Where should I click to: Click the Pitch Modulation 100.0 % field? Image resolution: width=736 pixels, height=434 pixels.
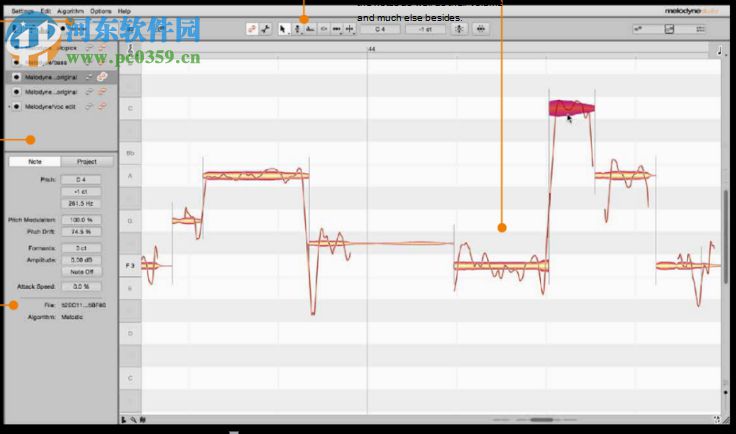(x=81, y=220)
